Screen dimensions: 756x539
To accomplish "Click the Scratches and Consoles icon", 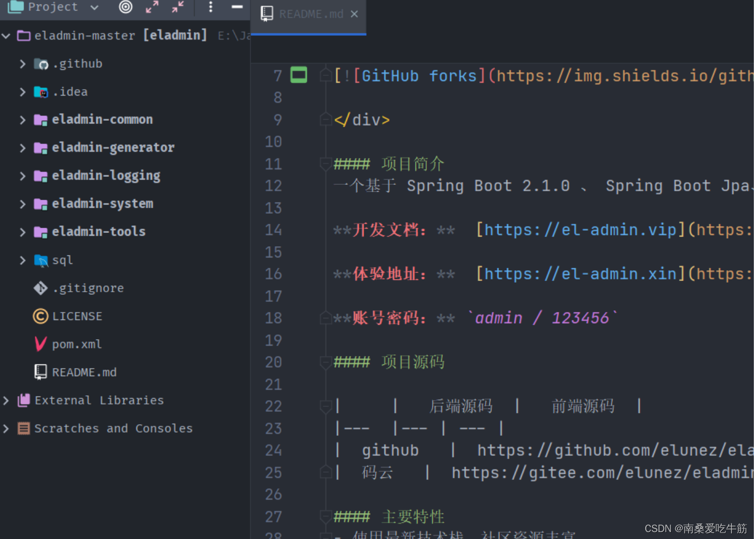I will point(24,428).
